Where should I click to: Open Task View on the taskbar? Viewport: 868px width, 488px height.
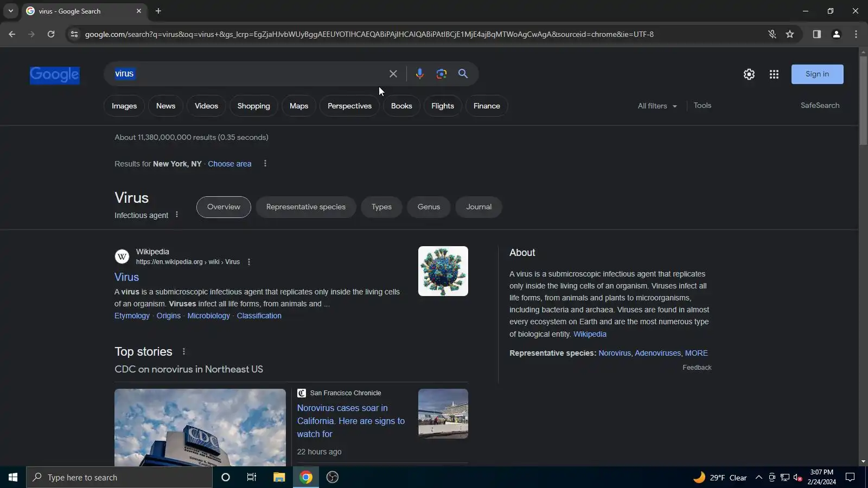pos(252,477)
